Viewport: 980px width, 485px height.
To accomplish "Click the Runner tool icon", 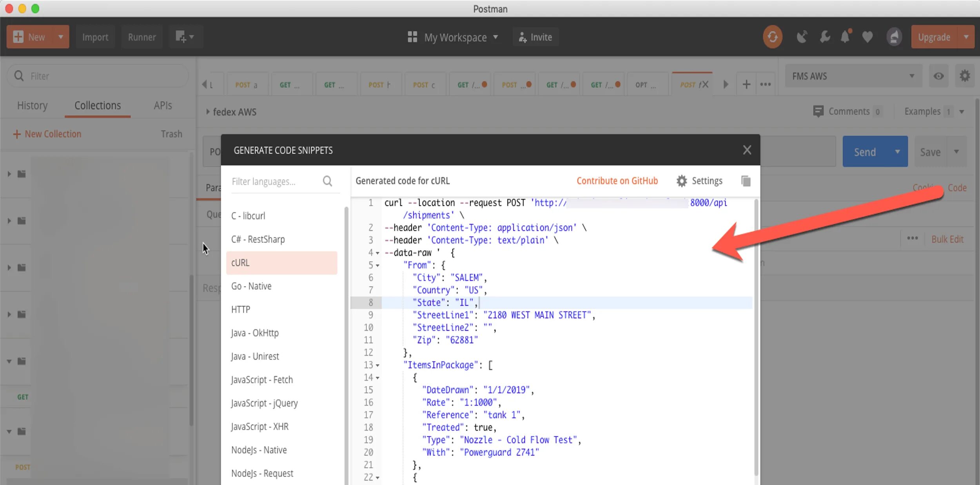I will pos(141,37).
